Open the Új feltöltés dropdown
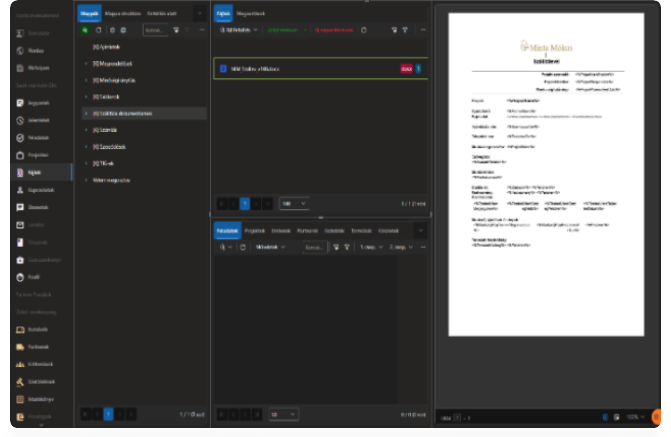671x437 pixels. click(x=239, y=30)
